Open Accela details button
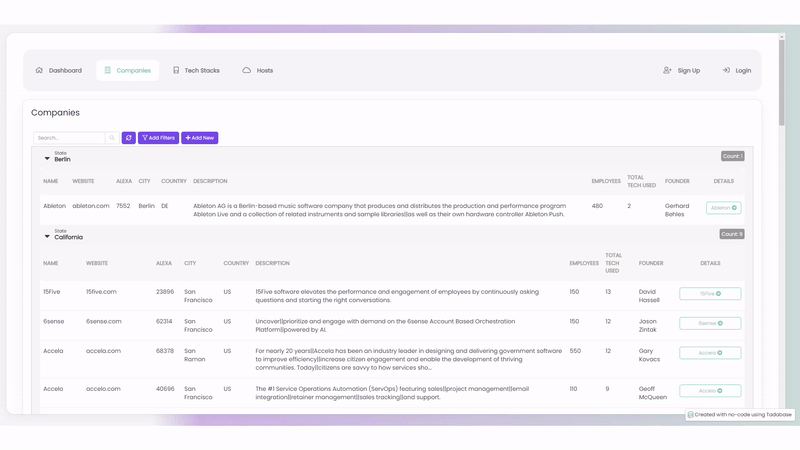The image size is (800, 450). click(x=710, y=353)
